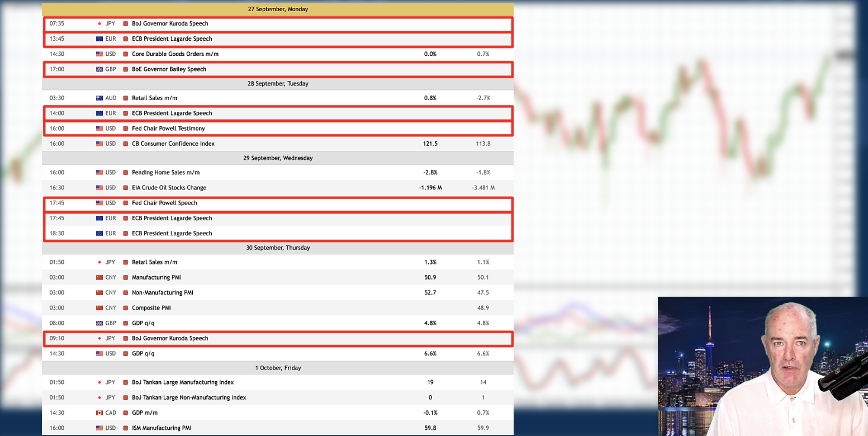Click China flag in Composite PMI row

point(99,308)
